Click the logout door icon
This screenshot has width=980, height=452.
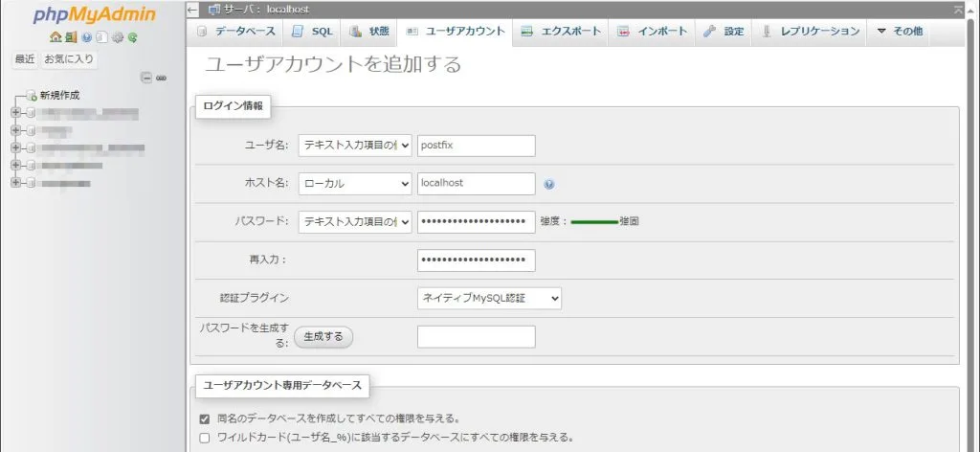pos(71,37)
